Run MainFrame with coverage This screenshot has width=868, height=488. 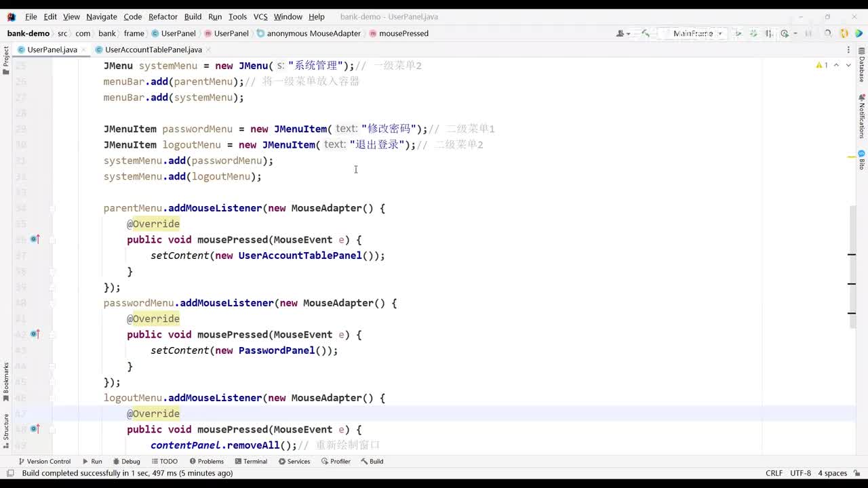tap(769, 33)
